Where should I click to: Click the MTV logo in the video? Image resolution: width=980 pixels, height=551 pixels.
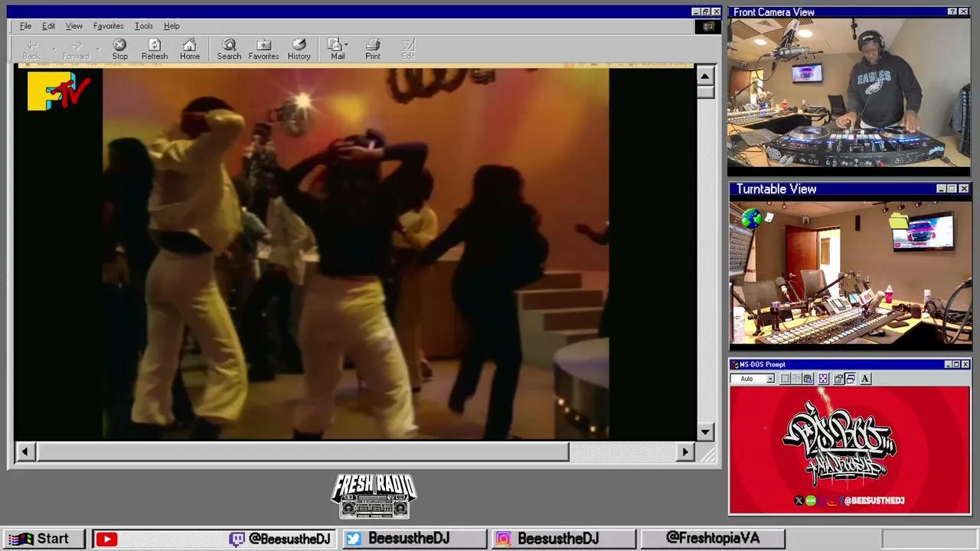pos(58,91)
